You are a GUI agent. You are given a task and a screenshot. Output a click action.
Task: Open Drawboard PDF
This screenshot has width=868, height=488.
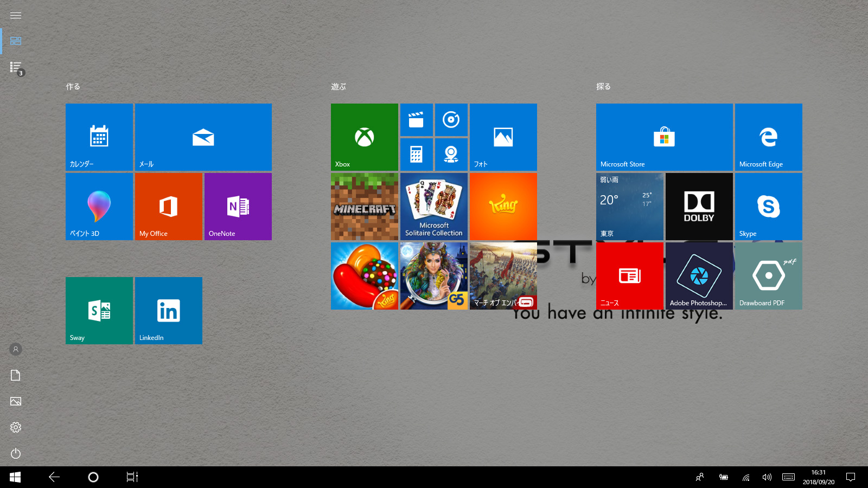tap(768, 275)
